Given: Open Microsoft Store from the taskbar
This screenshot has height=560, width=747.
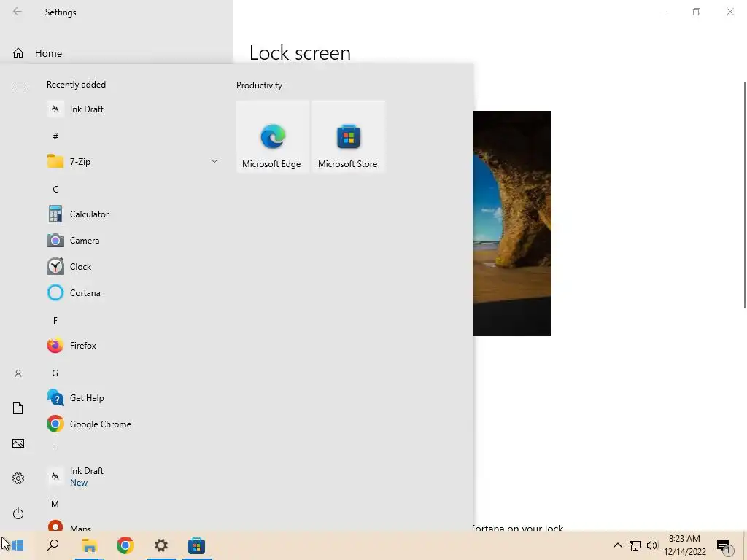Looking at the screenshot, I should pos(196,545).
